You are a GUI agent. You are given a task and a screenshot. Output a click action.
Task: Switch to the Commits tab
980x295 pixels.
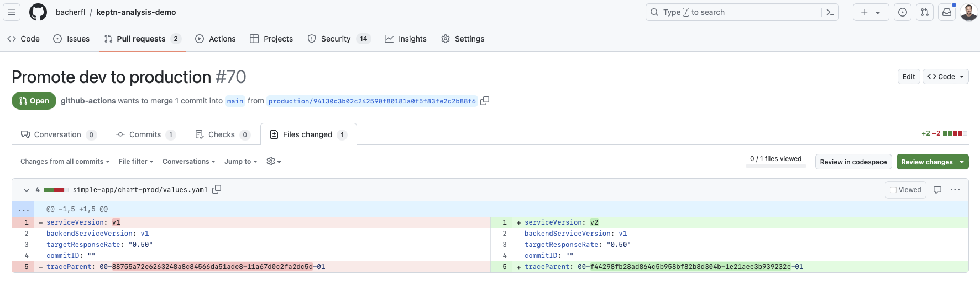(x=145, y=134)
